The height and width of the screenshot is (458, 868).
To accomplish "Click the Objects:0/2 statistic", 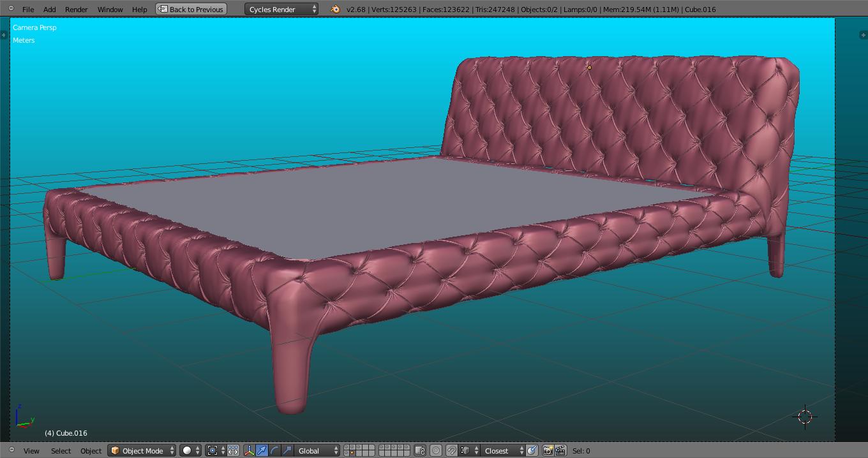I will coord(539,9).
